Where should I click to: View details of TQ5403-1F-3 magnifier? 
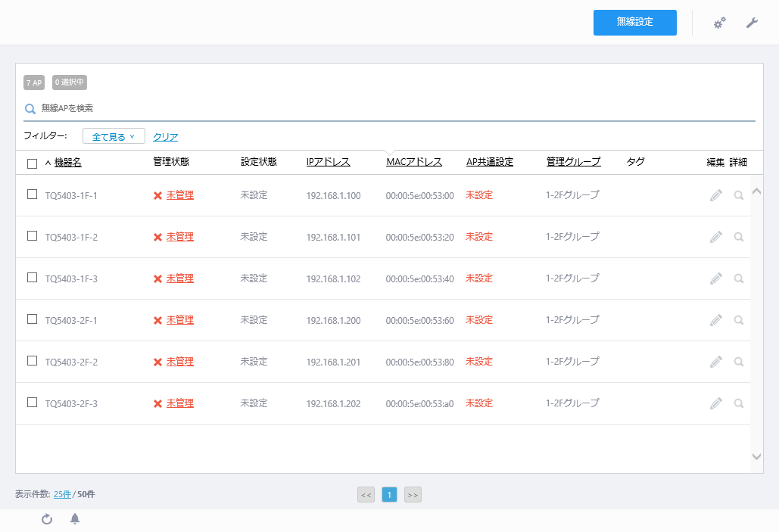(739, 278)
